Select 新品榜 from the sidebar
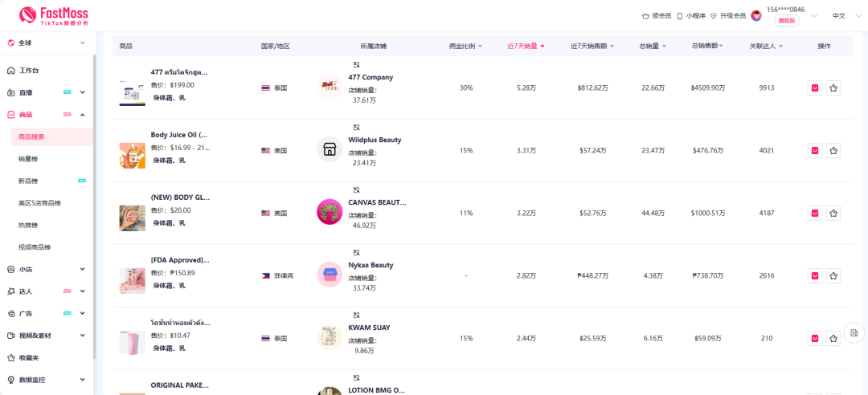 click(x=28, y=181)
